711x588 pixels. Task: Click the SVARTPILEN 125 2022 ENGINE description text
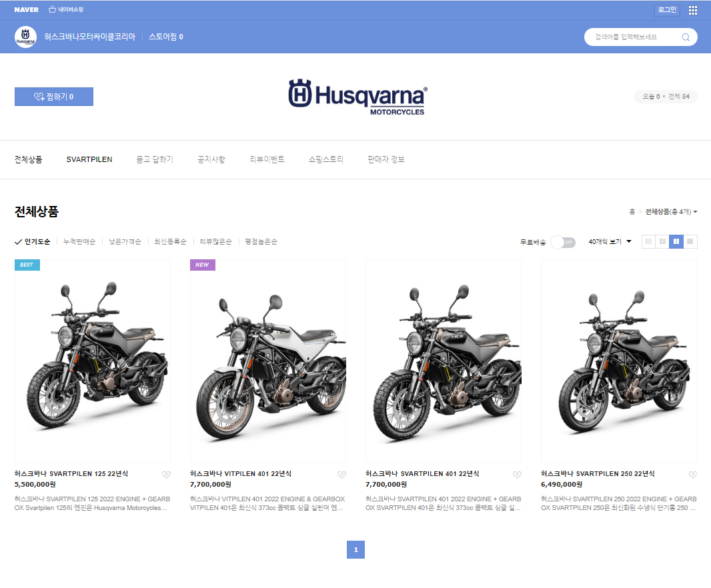(x=93, y=503)
